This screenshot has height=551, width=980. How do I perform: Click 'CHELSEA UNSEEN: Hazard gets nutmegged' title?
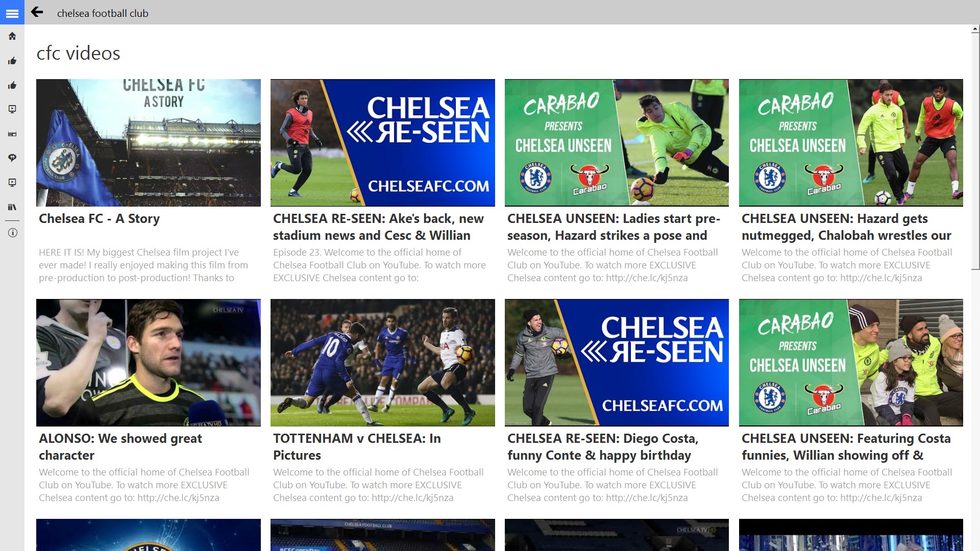click(x=846, y=227)
